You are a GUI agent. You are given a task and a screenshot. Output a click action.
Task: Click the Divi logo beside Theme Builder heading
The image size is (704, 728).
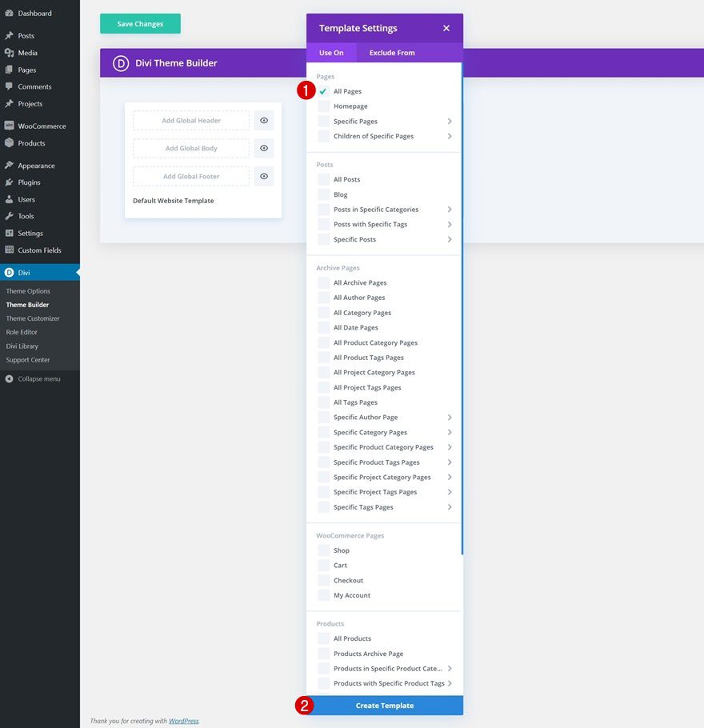pyautogui.click(x=121, y=62)
